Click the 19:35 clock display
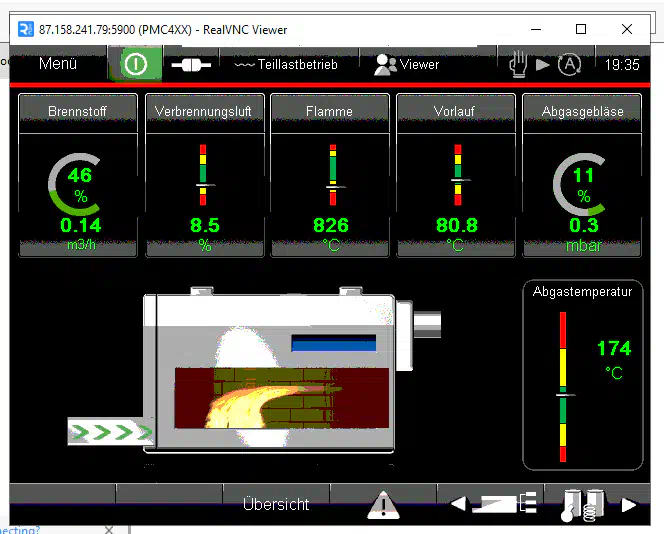Image resolution: width=664 pixels, height=534 pixels. click(x=622, y=65)
